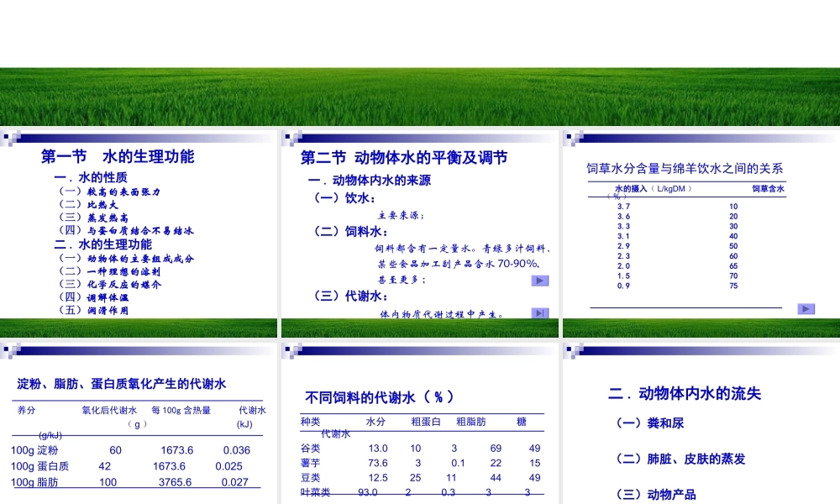Click the heading 一. 动物体内水的来源

tap(370, 181)
